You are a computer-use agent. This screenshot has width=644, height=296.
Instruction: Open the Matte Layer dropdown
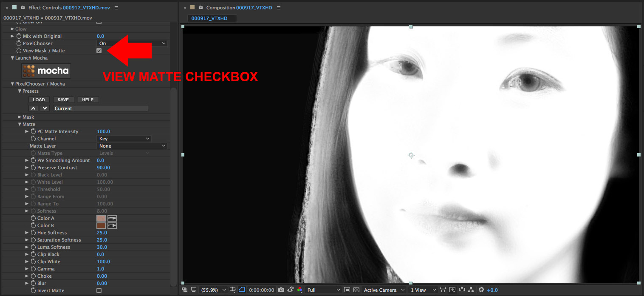[x=132, y=146]
